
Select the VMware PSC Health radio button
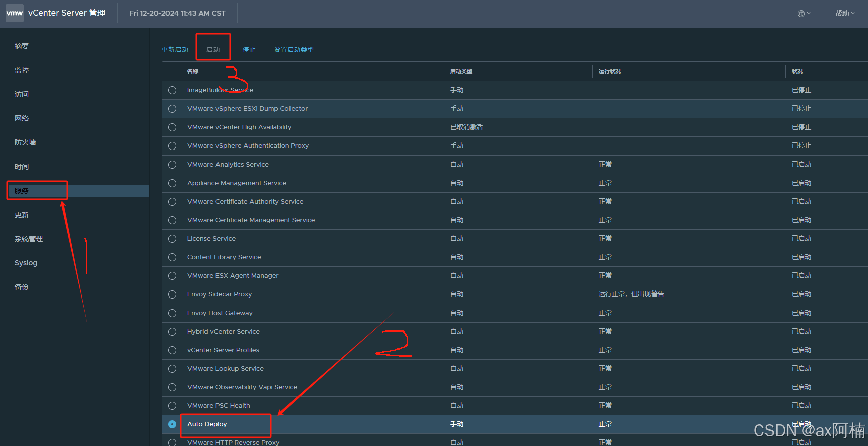click(x=172, y=406)
